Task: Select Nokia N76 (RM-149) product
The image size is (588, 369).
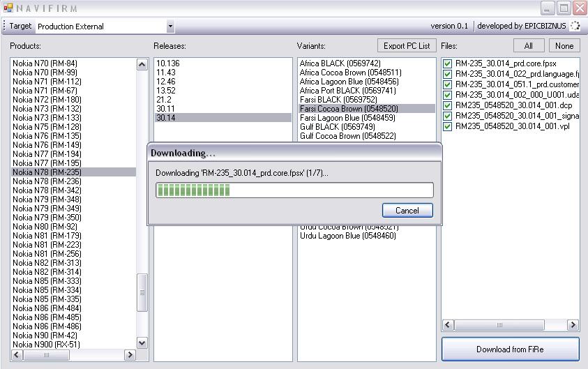Action: click(x=73, y=145)
